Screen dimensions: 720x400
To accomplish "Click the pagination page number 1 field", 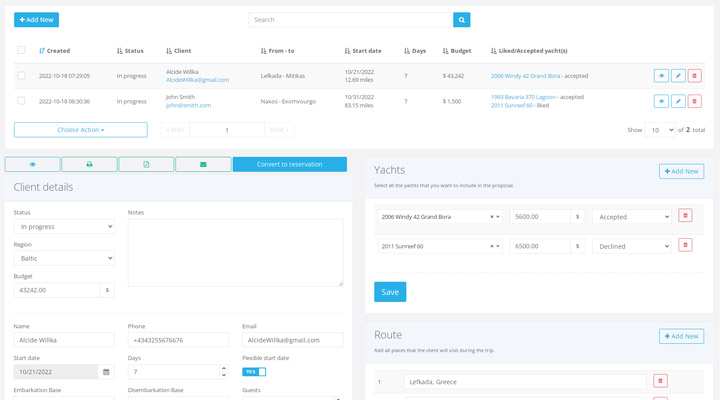I will pyautogui.click(x=227, y=130).
